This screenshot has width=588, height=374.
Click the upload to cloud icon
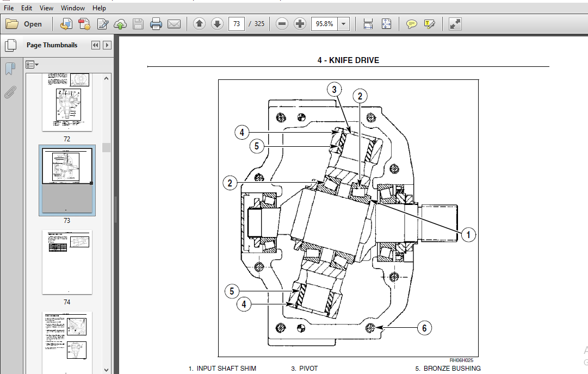(x=120, y=24)
